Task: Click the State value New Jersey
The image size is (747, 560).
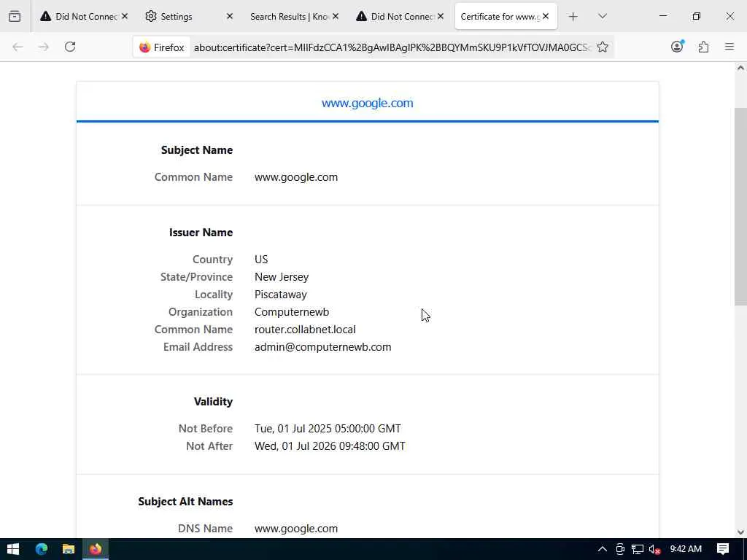Action: [x=282, y=277]
